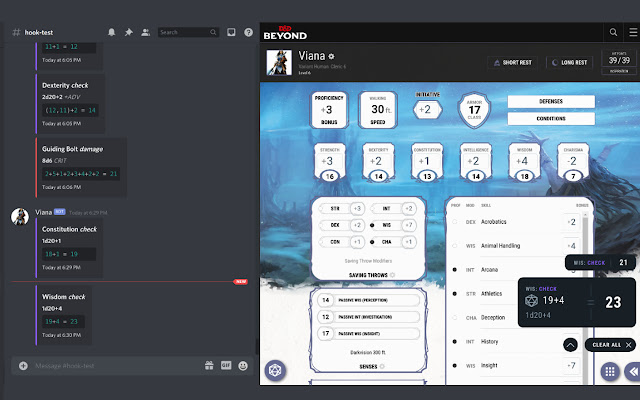The height and width of the screenshot is (400, 640).
Task: Roll DEX saving throw +2
Action: (x=357, y=225)
